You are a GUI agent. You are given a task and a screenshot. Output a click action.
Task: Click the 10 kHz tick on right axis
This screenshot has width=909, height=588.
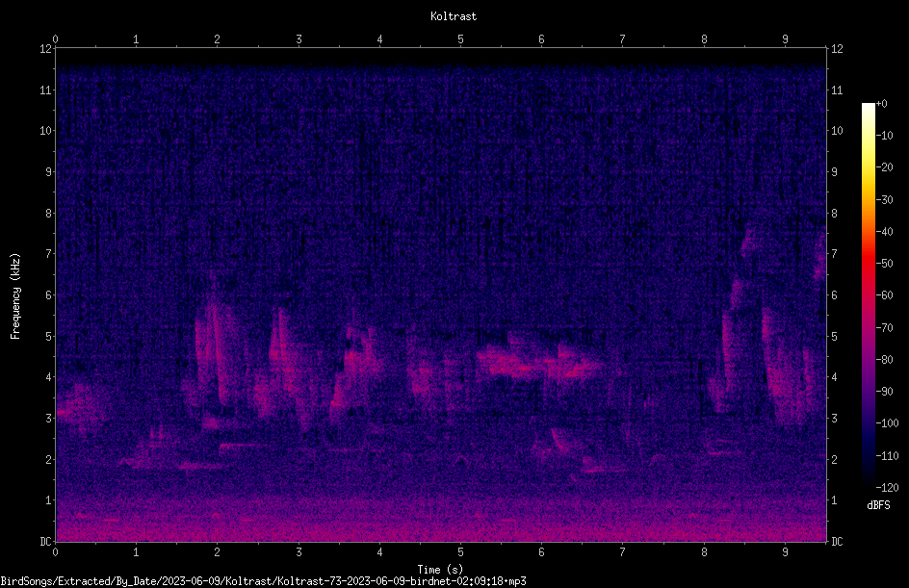coord(837,131)
